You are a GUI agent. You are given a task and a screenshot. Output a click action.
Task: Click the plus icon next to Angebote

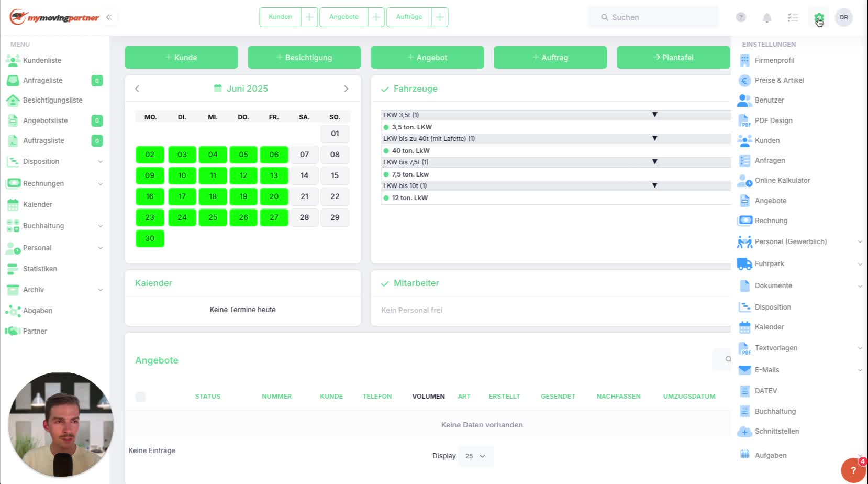pos(376,17)
